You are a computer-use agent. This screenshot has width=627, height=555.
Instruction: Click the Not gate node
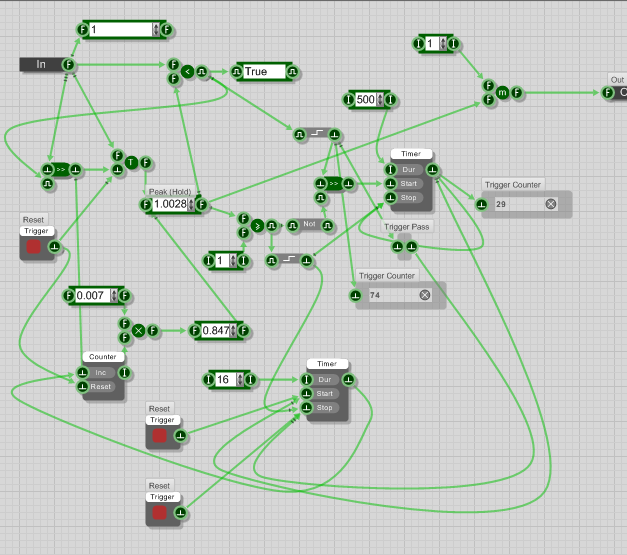[305, 225]
